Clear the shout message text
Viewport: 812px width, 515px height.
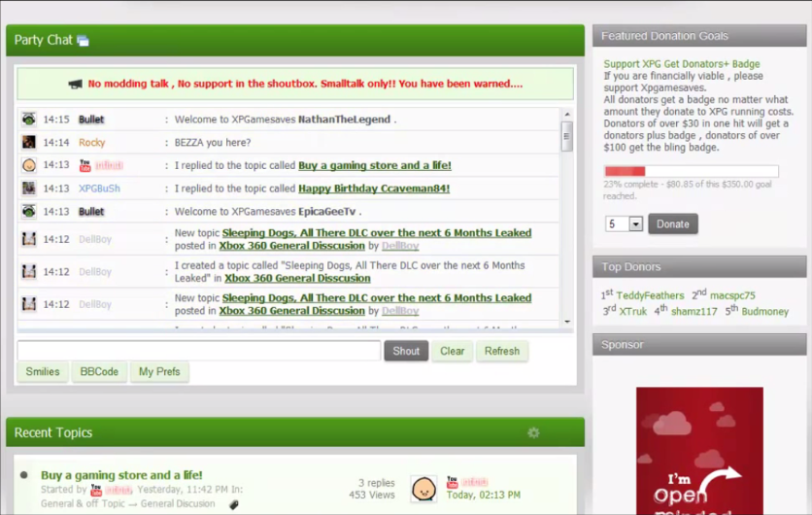[x=452, y=351]
